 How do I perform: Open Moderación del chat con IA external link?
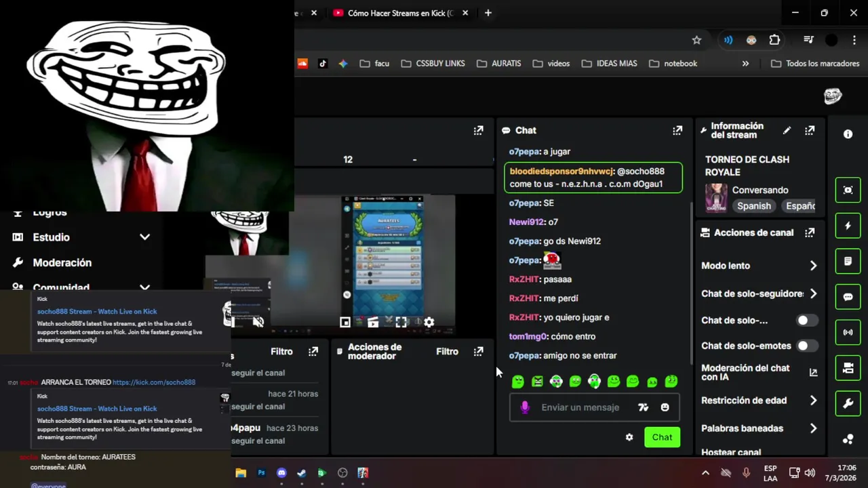click(x=813, y=372)
